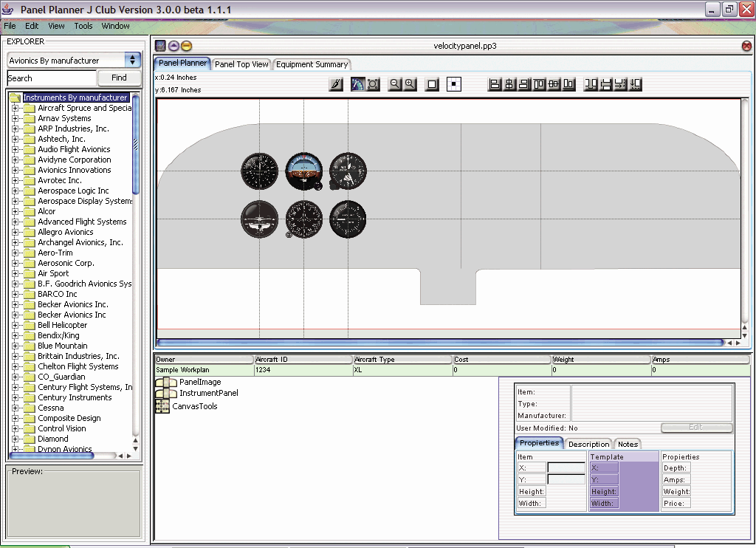Switch to the Equipment Summary tab

pyautogui.click(x=311, y=64)
